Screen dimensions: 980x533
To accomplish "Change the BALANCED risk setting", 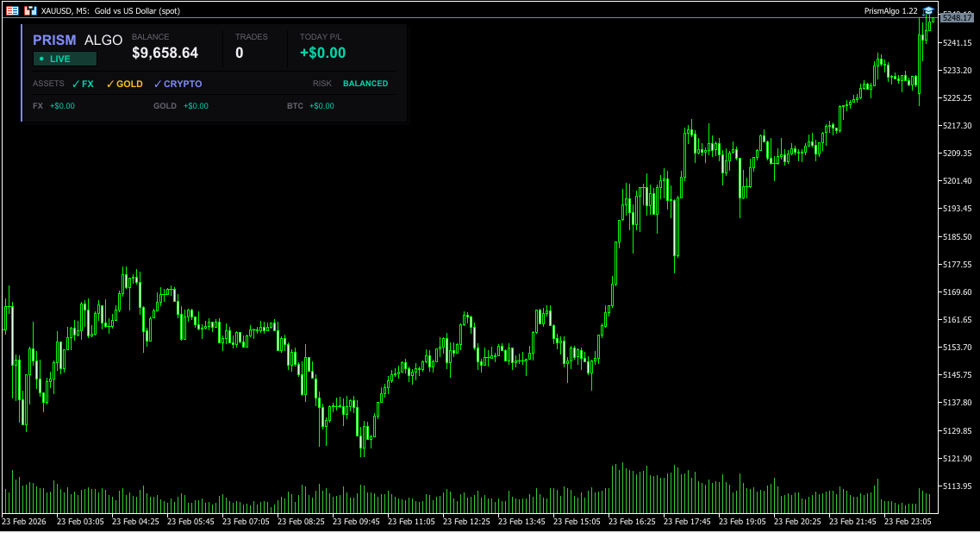I will click(365, 84).
